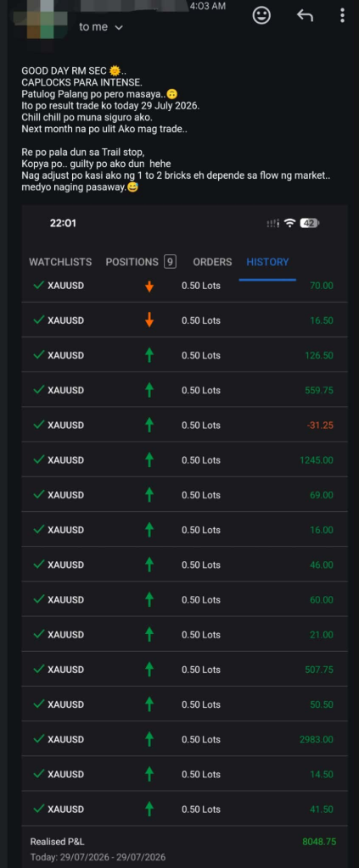Tap the positions count badge showing 9

click(x=170, y=262)
